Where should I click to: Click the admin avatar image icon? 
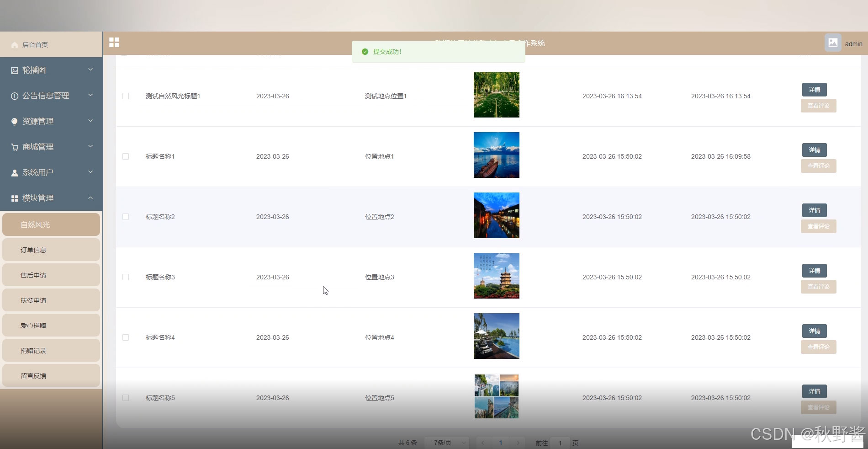point(833,43)
